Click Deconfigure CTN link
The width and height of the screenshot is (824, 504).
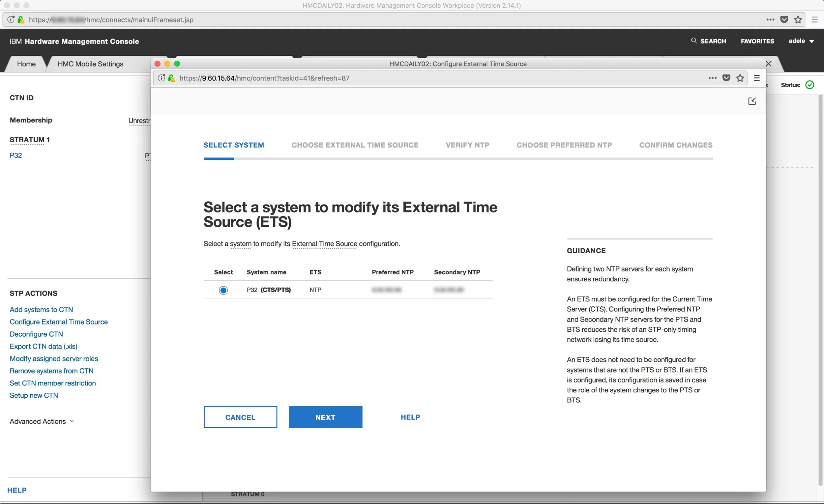coord(37,334)
